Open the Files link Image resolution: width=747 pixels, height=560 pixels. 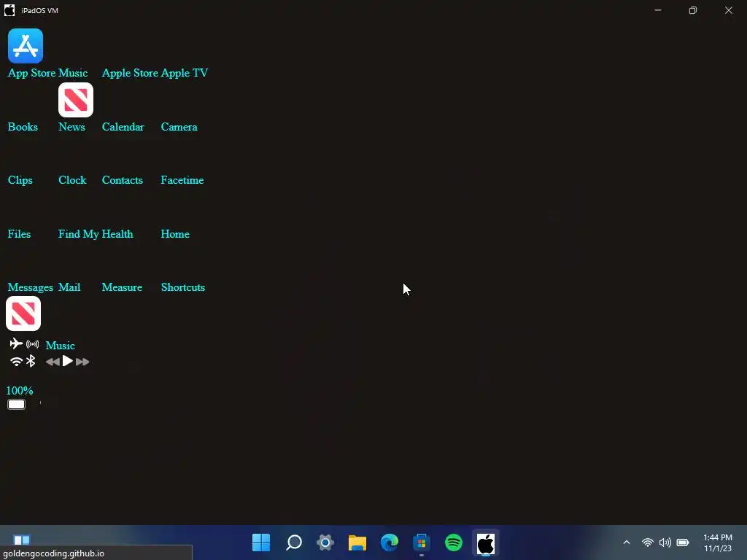click(19, 234)
